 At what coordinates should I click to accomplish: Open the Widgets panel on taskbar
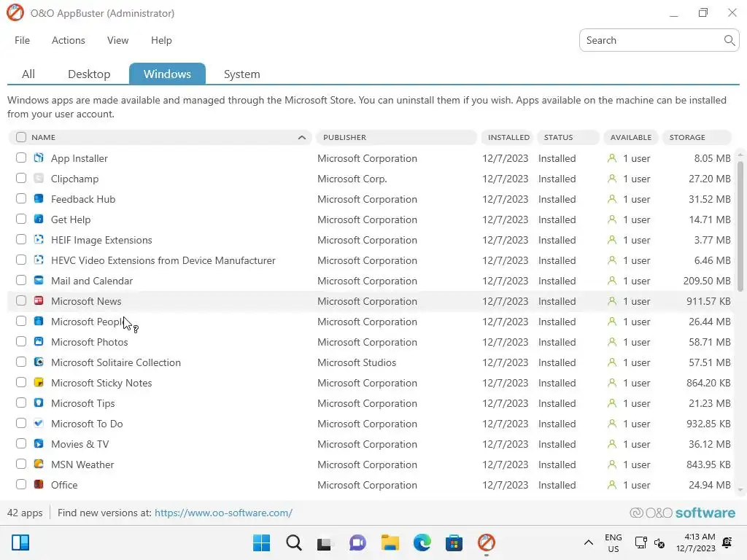tap(20, 542)
